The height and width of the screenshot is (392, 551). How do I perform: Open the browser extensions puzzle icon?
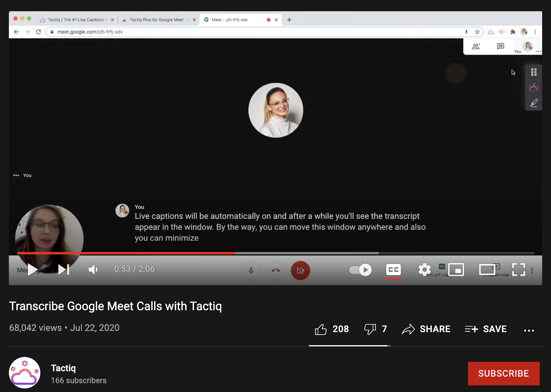513,32
